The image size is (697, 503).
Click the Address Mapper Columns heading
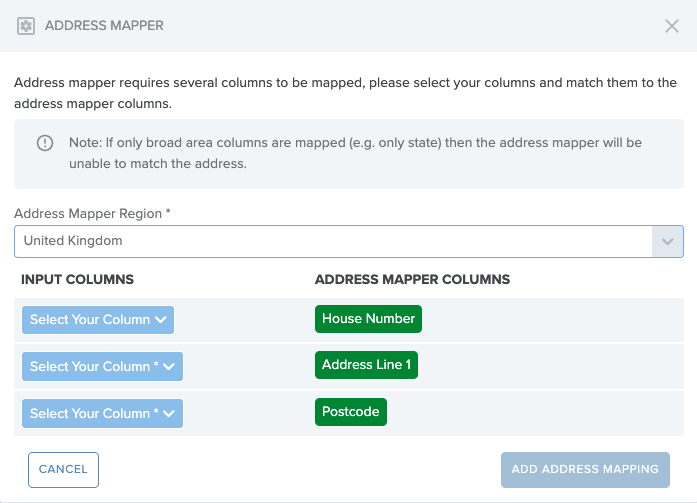pos(412,279)
